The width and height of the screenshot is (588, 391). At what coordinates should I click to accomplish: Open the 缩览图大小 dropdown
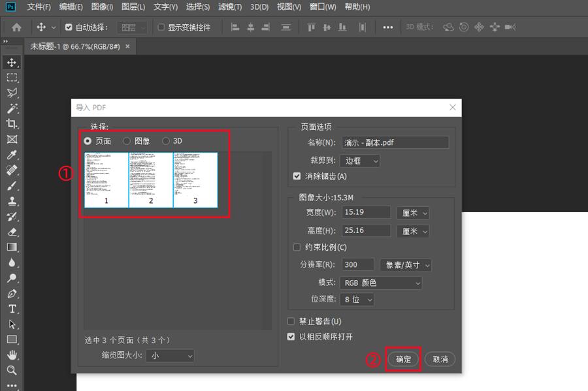(x=170, y=356)
